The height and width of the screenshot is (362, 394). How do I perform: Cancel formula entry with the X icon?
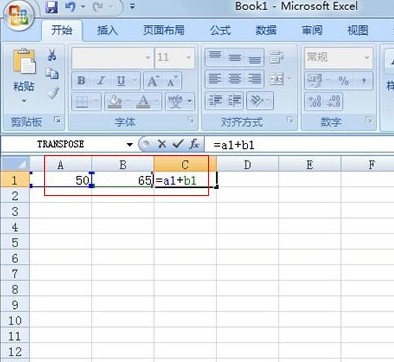tap(162, 144)
